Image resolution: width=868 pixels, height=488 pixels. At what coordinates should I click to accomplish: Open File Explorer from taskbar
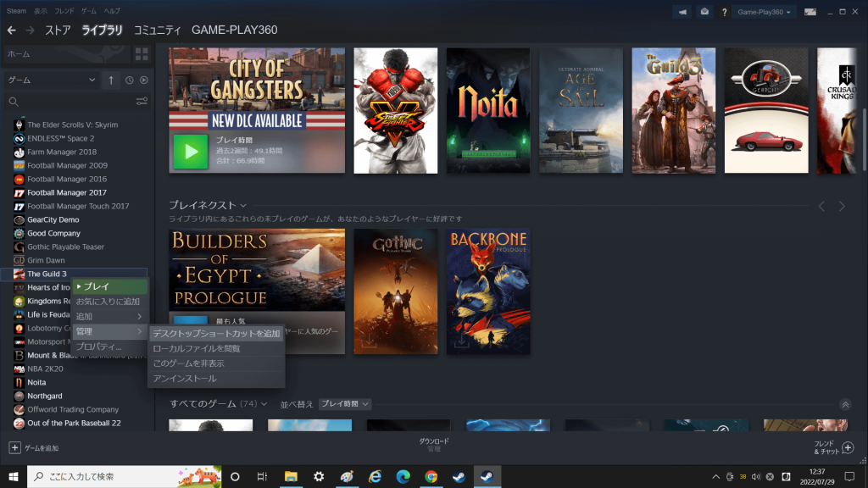(x=291, y=476)
